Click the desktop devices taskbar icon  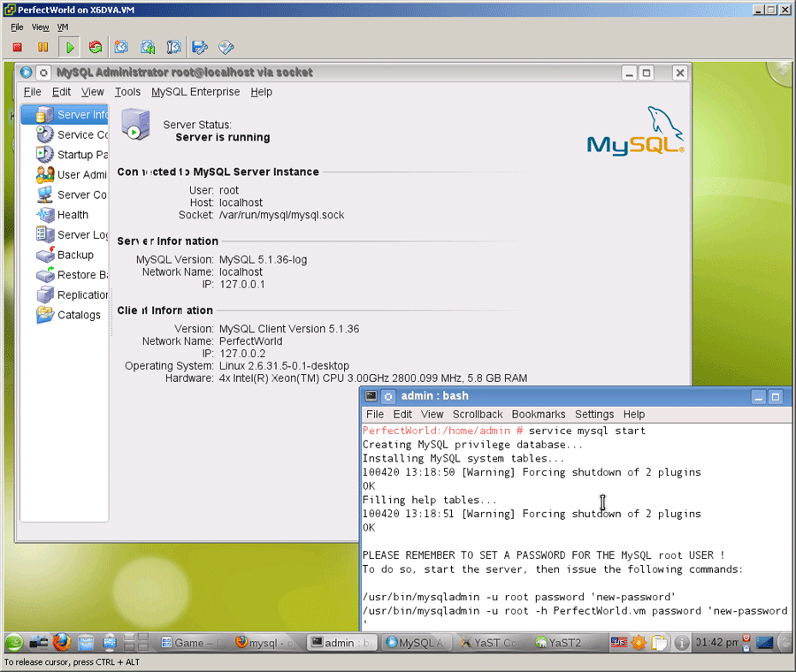(38, 643)
